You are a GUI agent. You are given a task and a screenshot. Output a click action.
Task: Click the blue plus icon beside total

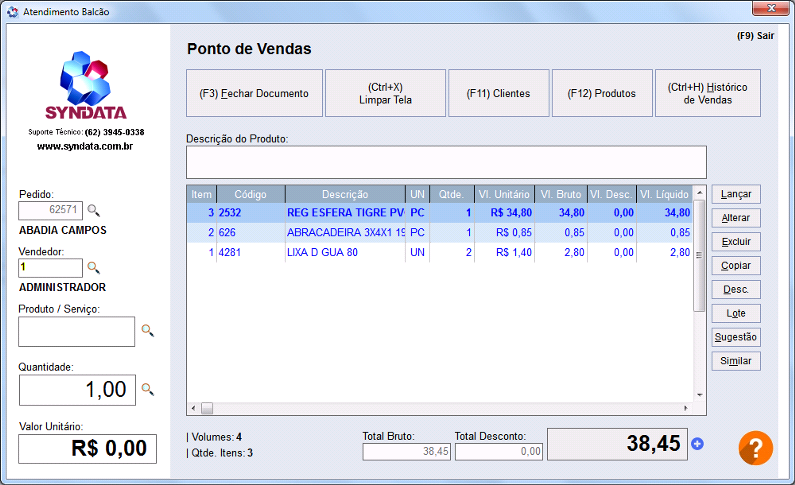coord(698,444)
